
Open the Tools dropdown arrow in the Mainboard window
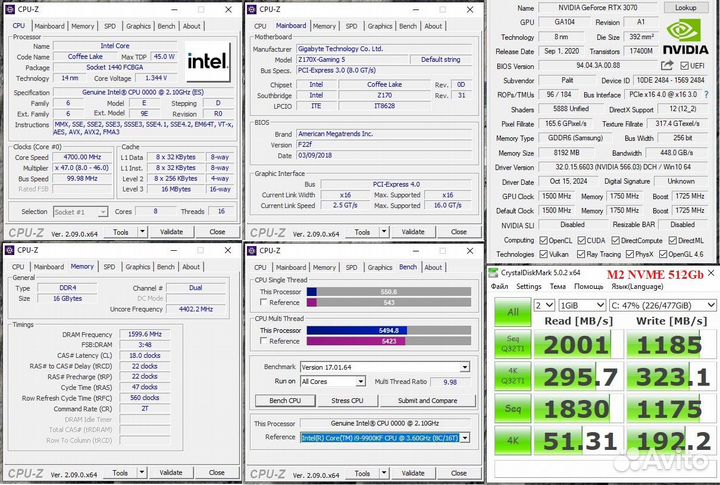384,232
